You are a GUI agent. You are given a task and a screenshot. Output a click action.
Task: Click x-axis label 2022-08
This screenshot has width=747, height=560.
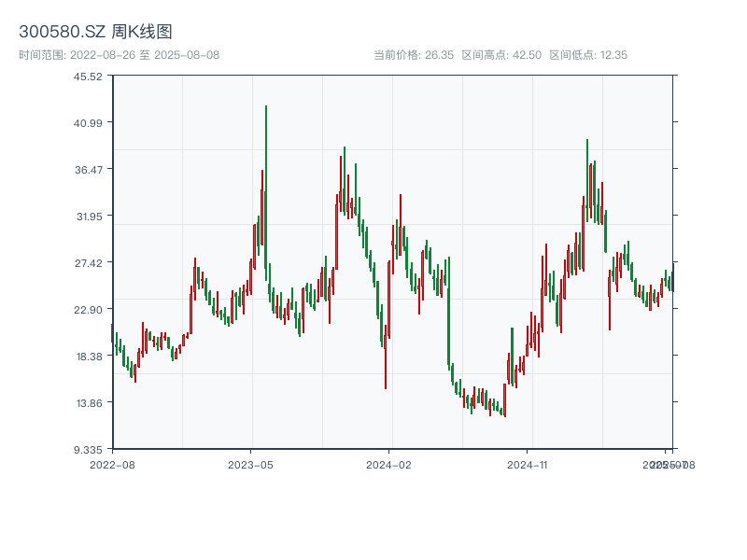(x=112, y=465)
